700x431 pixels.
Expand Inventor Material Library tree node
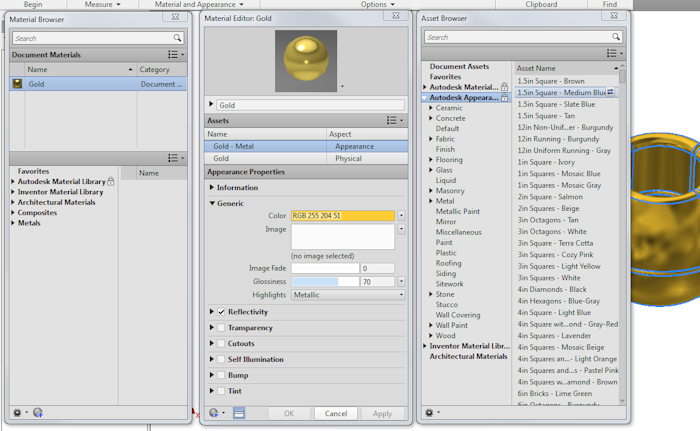[13, 192]
